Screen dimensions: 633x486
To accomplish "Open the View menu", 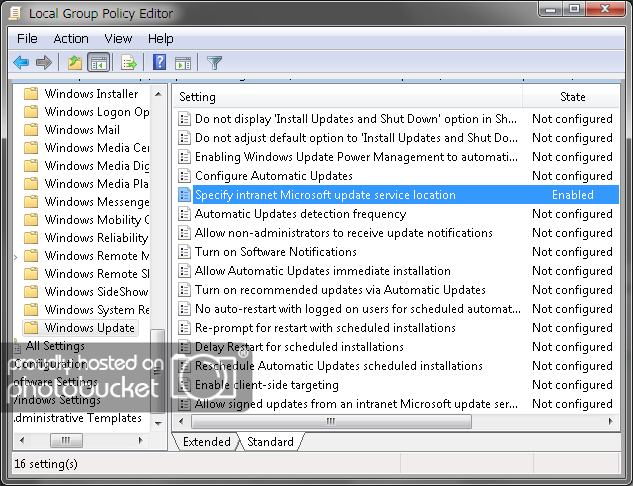I will click(x=118, y=39).
